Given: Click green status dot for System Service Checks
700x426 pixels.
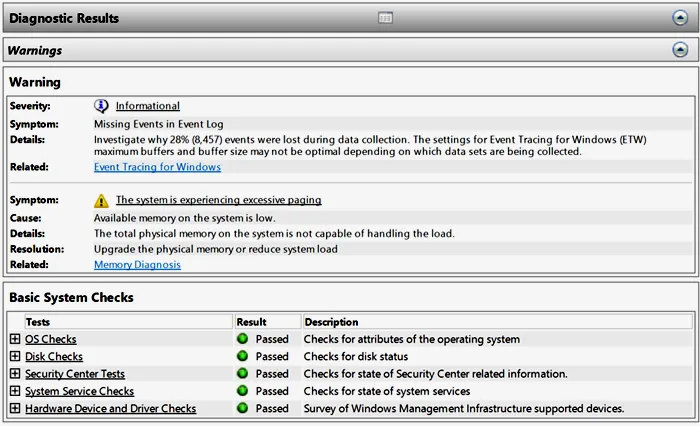Looking at the screenshot, I should point(242,391).
